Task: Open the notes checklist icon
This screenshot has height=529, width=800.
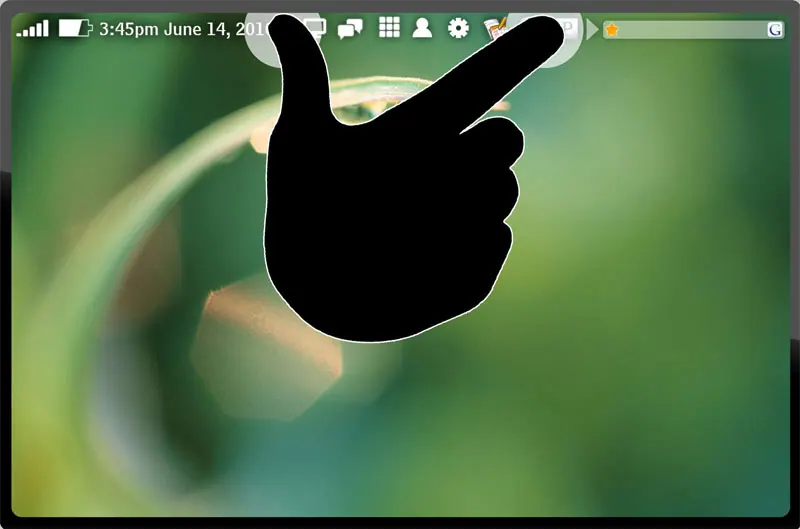Action: [494, 29]
